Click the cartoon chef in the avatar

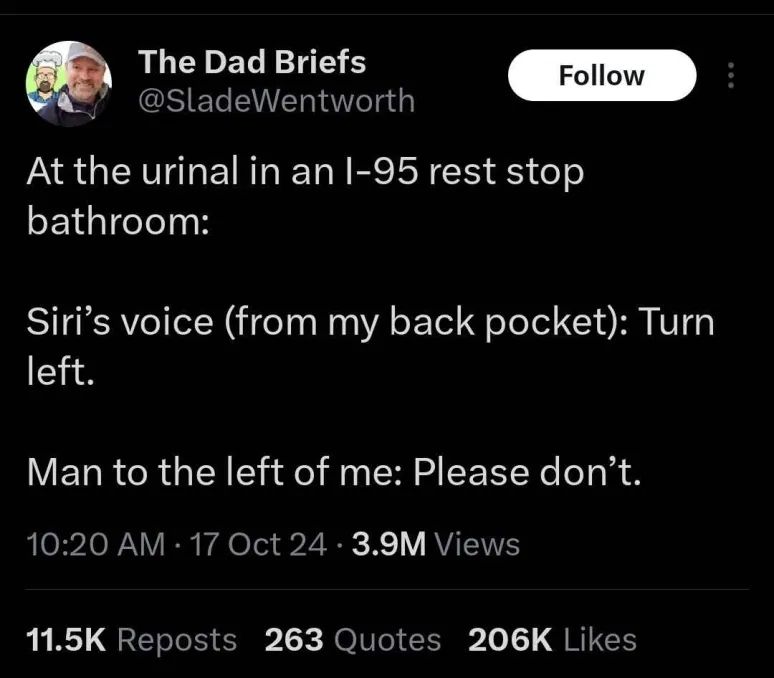pyautogui.click(x=45, y=81)
